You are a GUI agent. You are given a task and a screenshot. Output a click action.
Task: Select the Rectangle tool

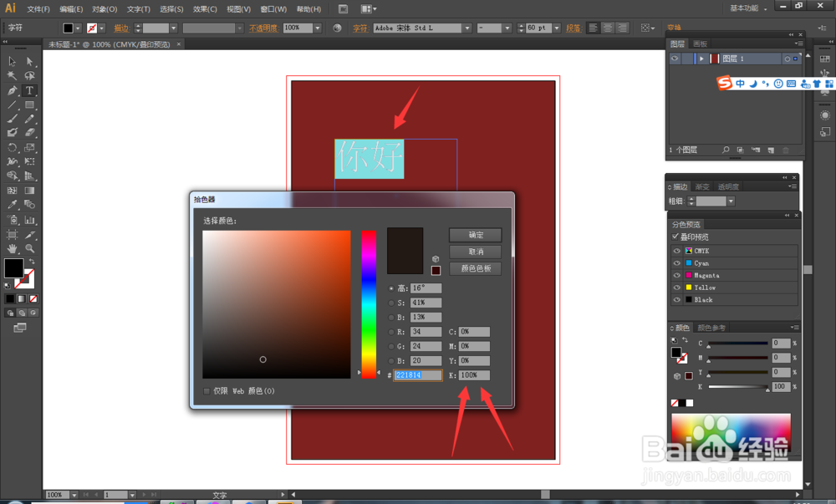pyautogui.click(x=29, y=105)
